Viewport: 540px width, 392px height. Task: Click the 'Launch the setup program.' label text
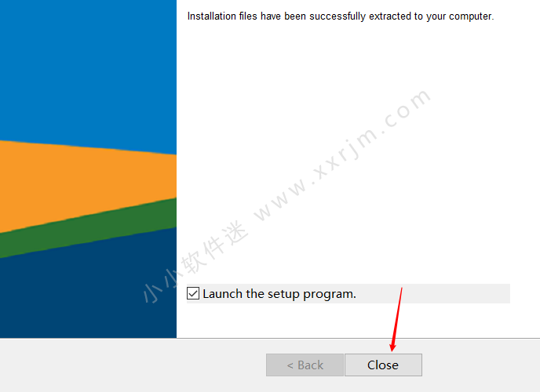tap(279, 294)
